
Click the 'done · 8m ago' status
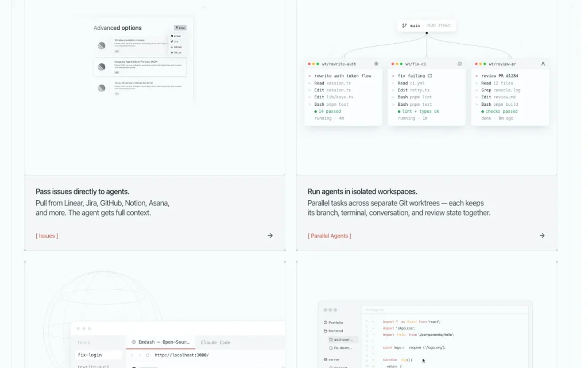point(497,118)
